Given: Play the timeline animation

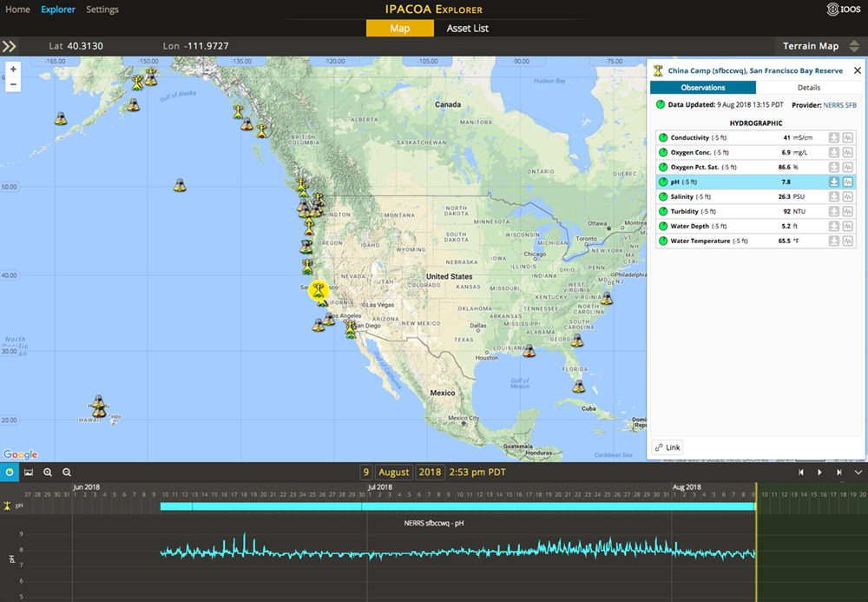Looking at the screenshot, I should click(820, 472).
